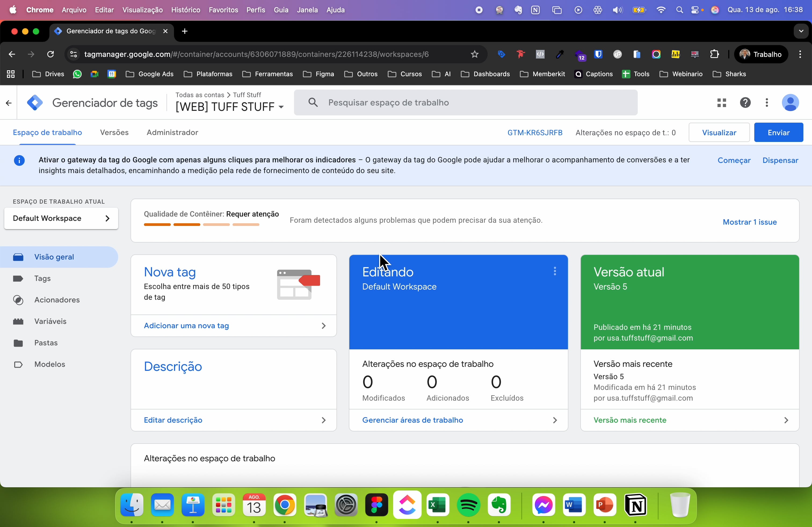812x527 pixels.
Task: Open the help question mark icon
Action: (x=745, y=103)
